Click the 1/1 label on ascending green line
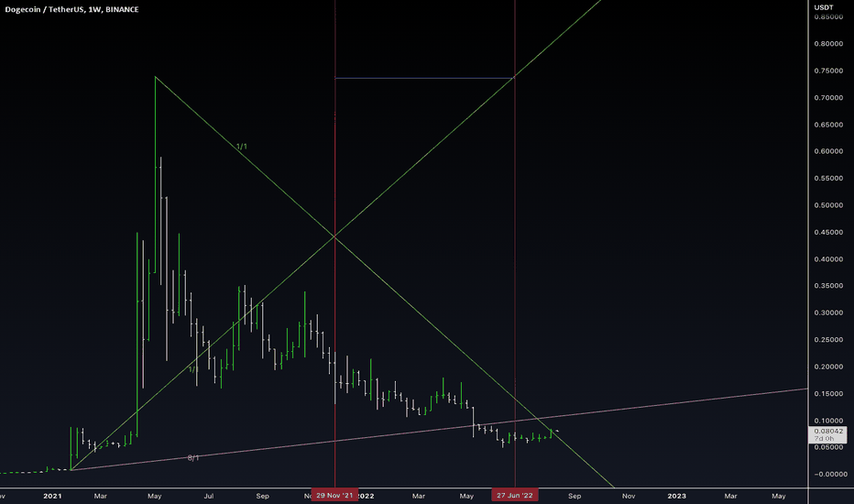 tap(193, 369)
